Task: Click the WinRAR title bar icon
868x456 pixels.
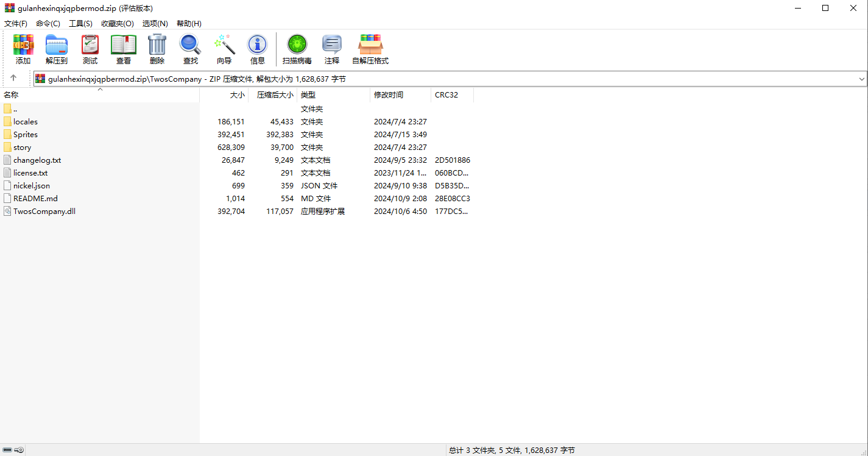Action: [10, 8]
